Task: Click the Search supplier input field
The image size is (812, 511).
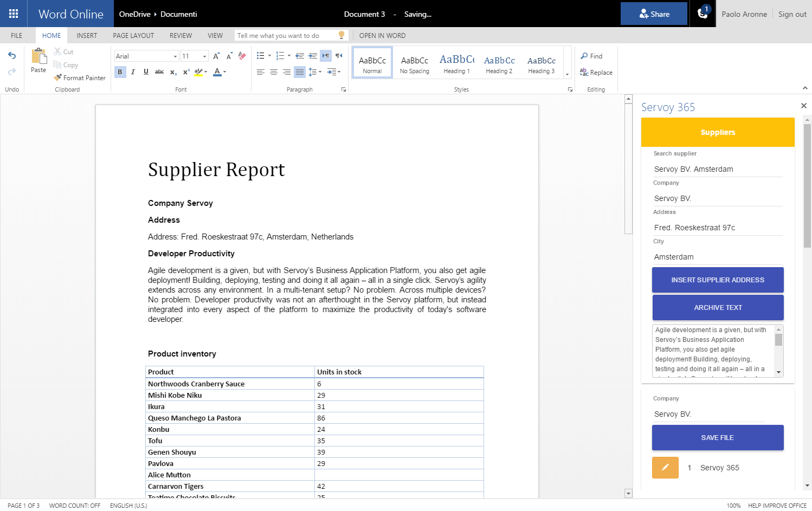Action: pos(717,169)
